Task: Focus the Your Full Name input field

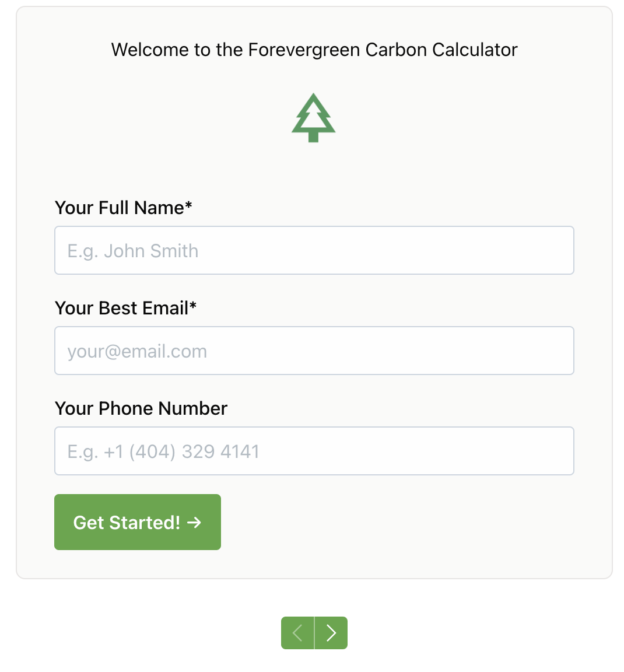Action: click(314, 250)
